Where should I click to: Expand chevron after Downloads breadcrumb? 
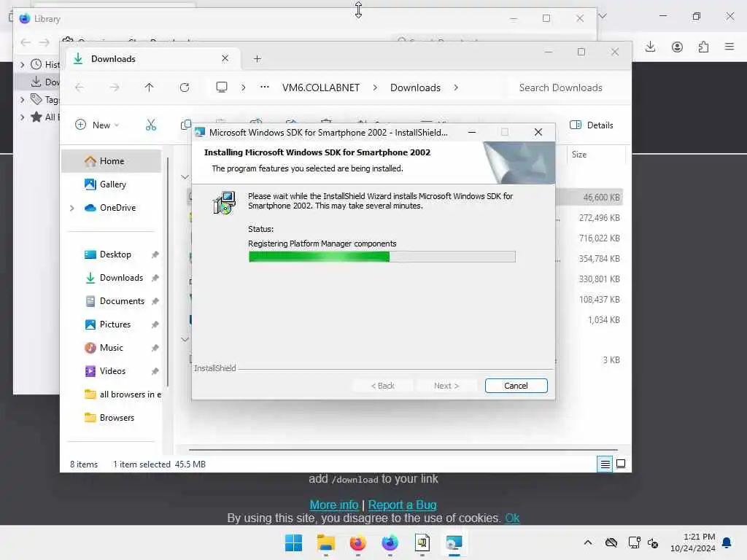pos(456,87)
